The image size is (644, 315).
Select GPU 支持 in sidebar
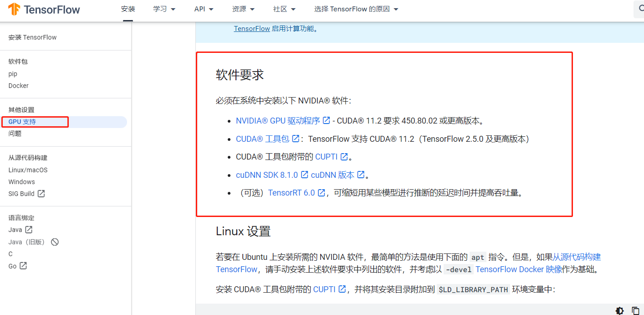point(22,122)
